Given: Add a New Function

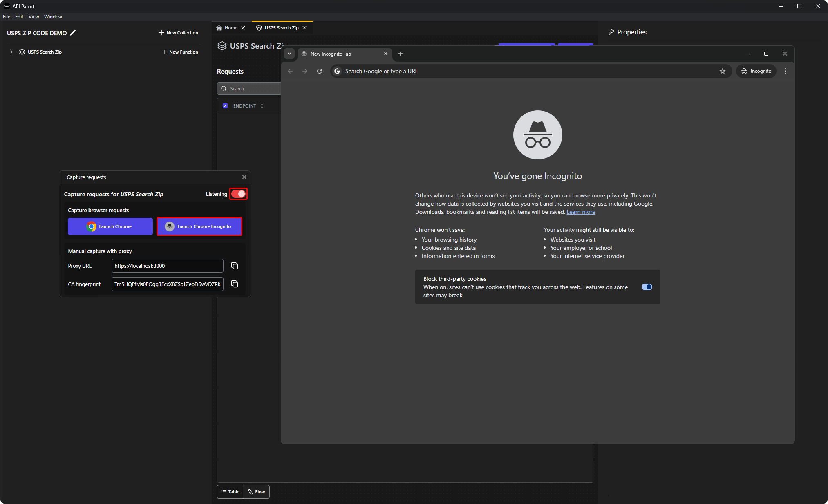Looking at the screenshot, I should [180, 52].
